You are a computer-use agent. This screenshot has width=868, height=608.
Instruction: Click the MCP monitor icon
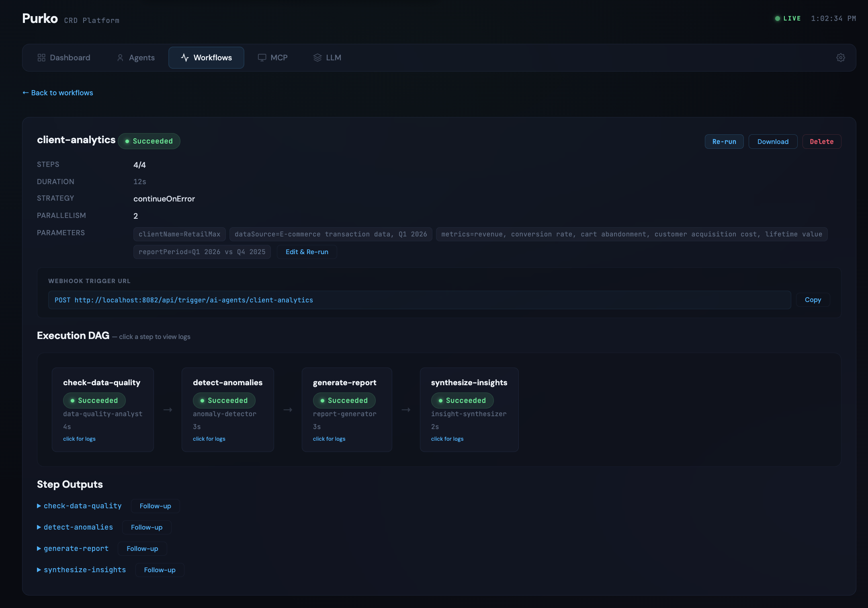tap(262, 58)
